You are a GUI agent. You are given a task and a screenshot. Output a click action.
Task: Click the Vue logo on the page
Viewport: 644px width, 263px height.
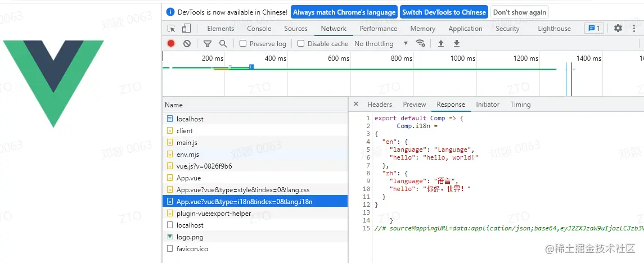[x=54, y=83]
